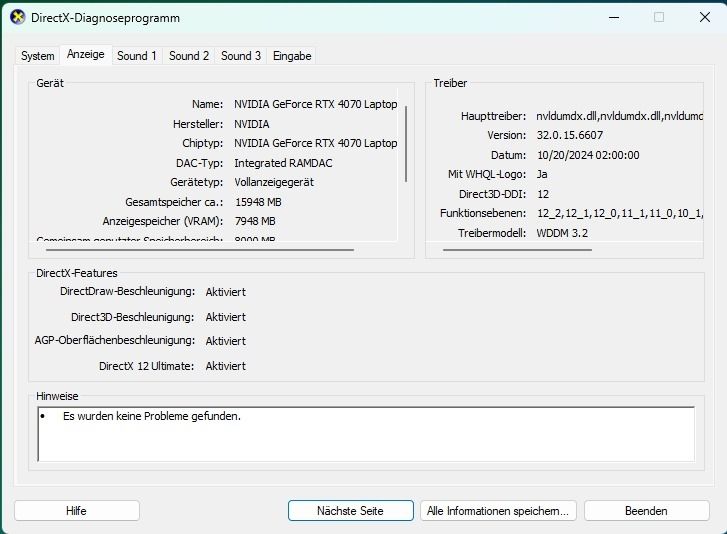The width and height of the screenshot is (727, 534).
Task: Click the Funktionsebenen value 12_2,12_1
Action: point(620,213)
